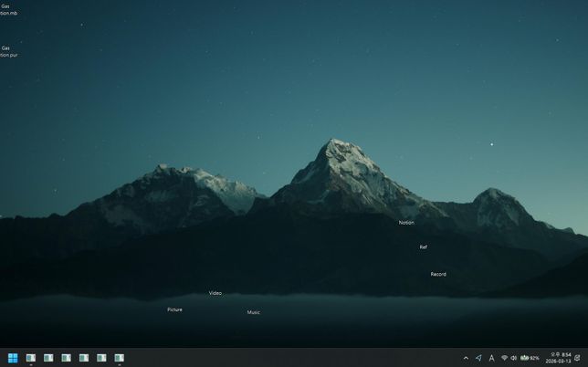Click the speaker volume icon

(x=514, y=358)
